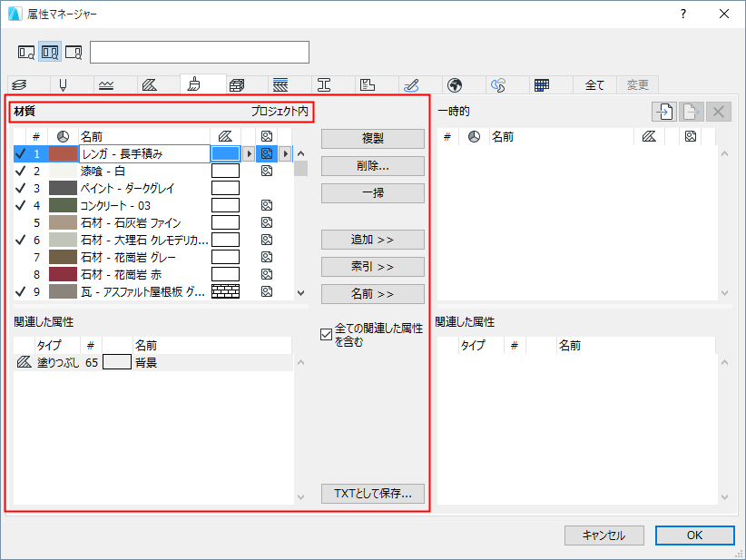Click the import attributes file icon

(x=664, y=112)
